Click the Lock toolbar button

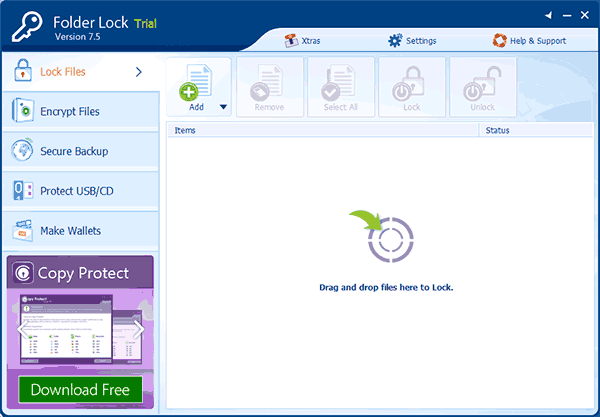[x=412, y=87]
